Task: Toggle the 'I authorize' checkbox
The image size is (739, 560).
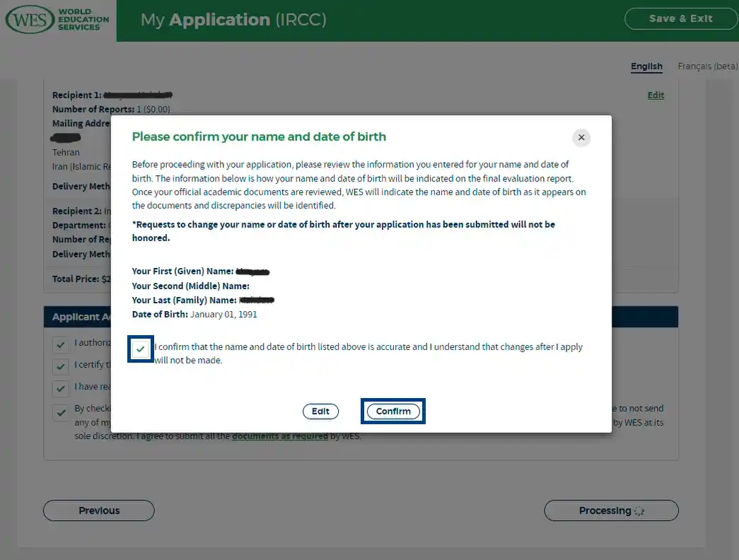Action: (61, 344)
